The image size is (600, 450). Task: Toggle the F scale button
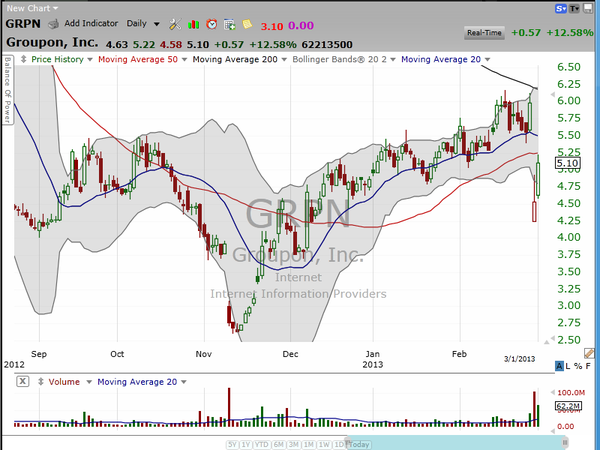[x=588, y=366]
